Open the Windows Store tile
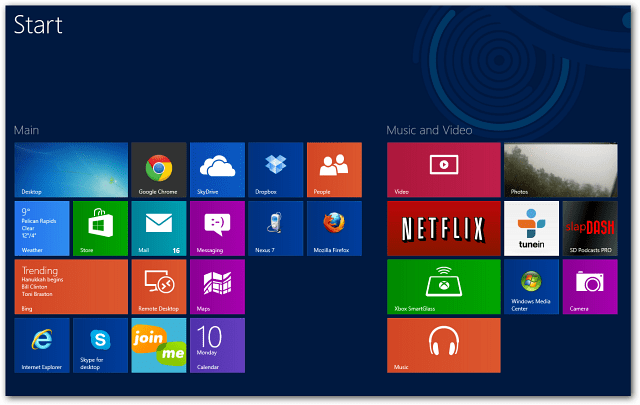This screenshot has width=640, height=405. point(100,228)
